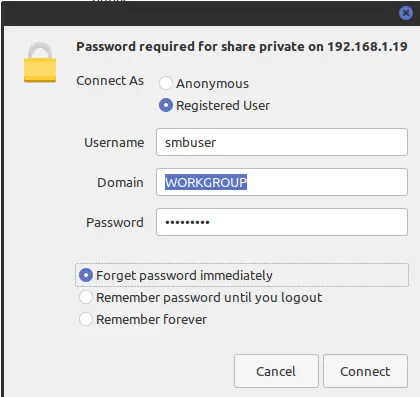This screenshot has height=397, width=420.
Task: Close the dialog with the X button
Action: (x=406, y=13)
